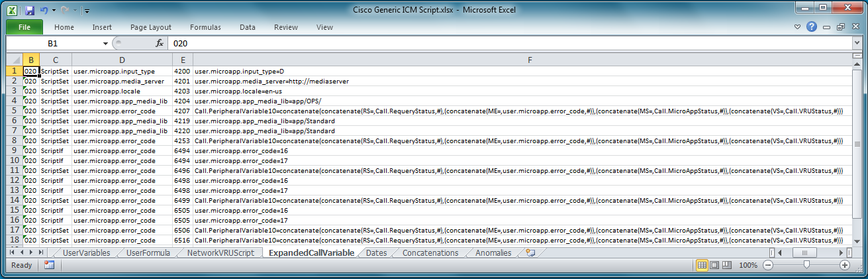Switch to the Insert ribbon tab
Image resolution: width=868 pixels, height=279 pixels.
pos(102,27)
